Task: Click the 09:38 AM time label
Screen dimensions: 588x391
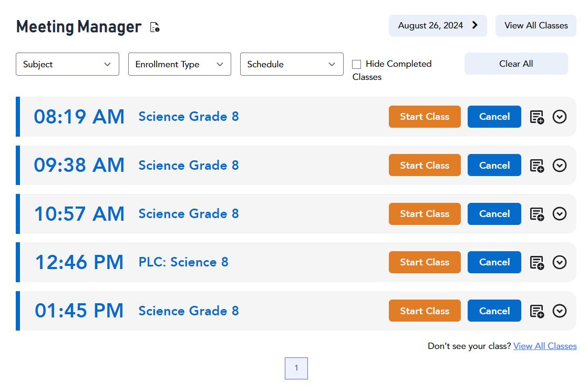Action: pyautogui.click(x=79, y=165)
